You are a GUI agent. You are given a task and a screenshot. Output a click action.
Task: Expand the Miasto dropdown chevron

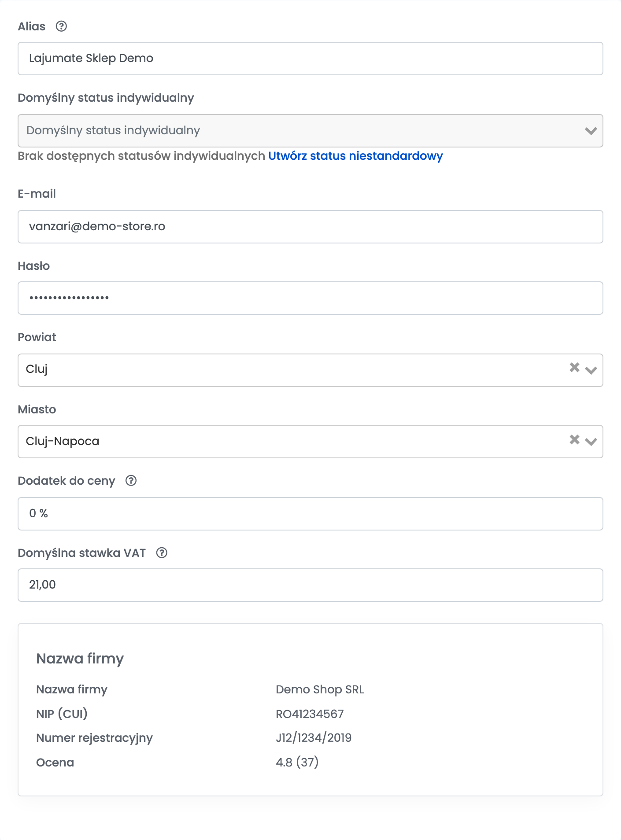591,442
